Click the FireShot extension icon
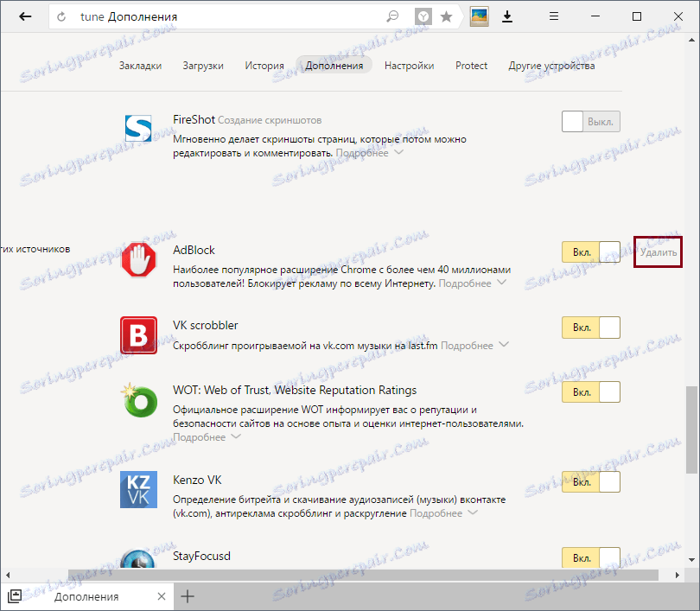Viewport: 700px width, 611px height. (138, 129)
